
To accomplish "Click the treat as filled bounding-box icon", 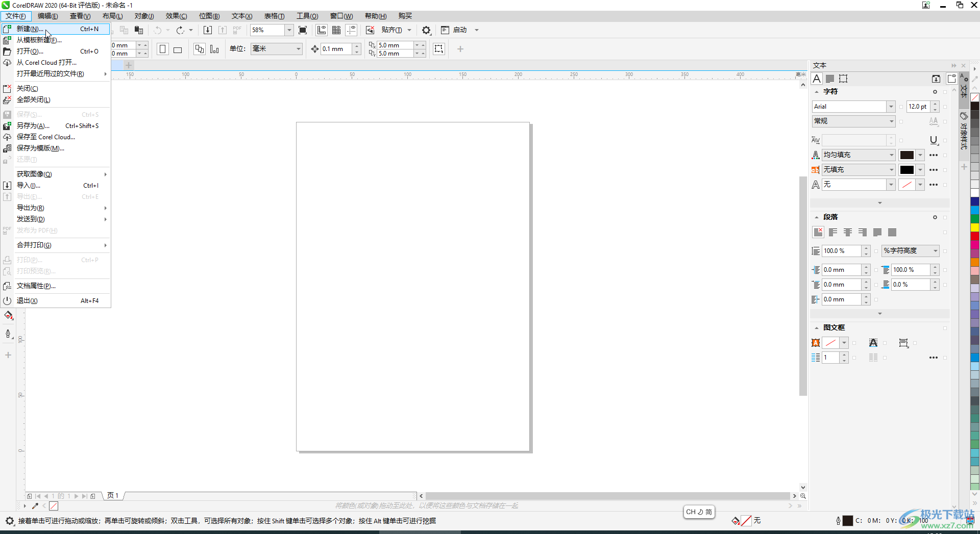I will [x=439, y=49].
